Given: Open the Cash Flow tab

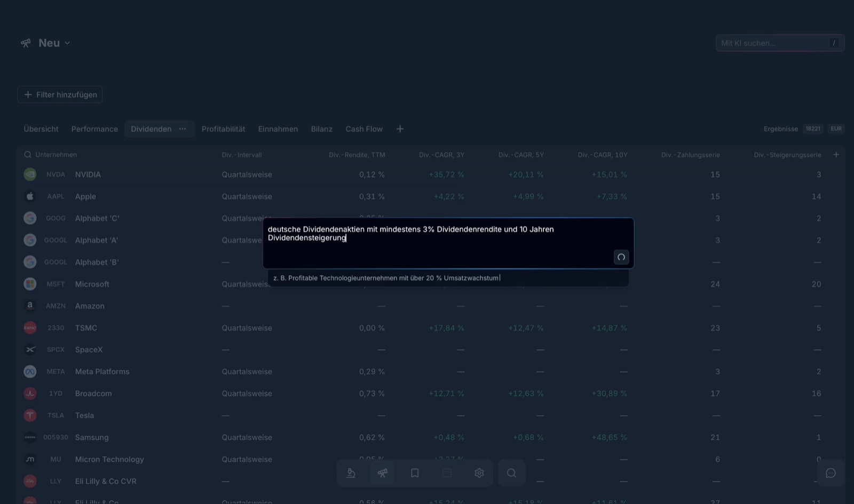Looking at the screenshot, I should tap(364, 129).
